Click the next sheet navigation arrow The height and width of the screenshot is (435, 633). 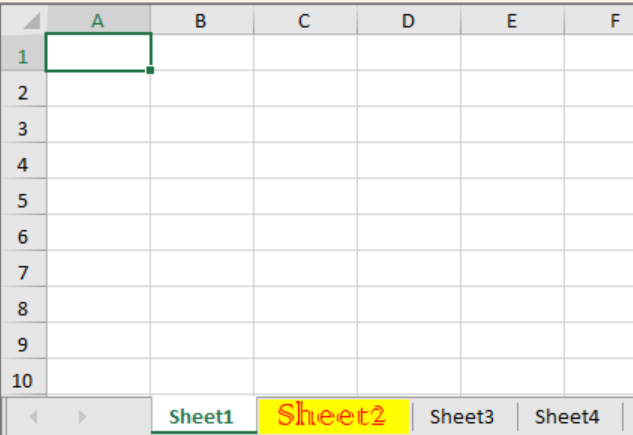82,416
